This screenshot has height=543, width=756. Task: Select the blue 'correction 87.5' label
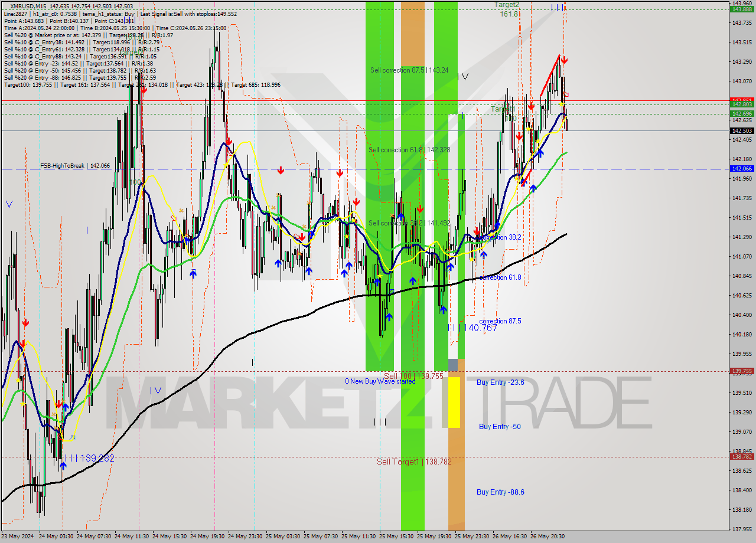(x=500, y=321)
